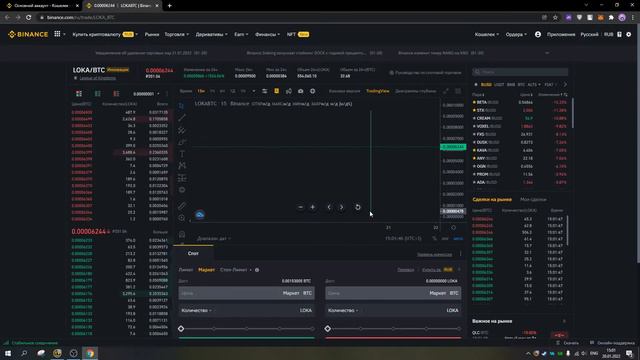
Task: Take a chart snapshot with camera icon
Action: coord(300,91)
